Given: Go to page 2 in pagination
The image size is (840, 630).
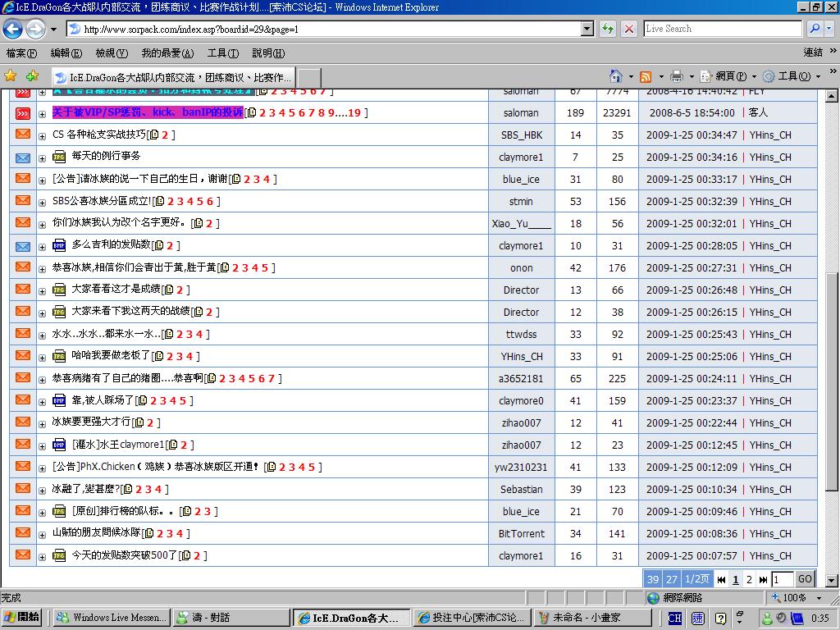Looking at the screenshot, I should click(749, 579).
